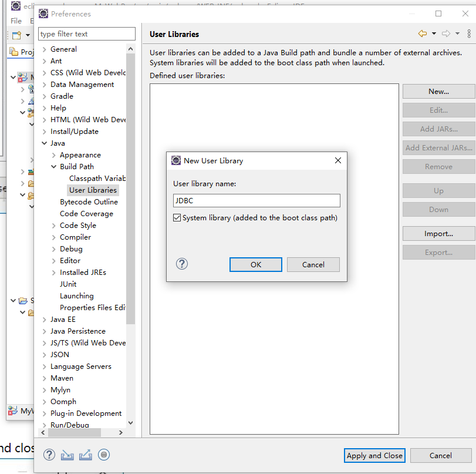Viewport: 476px width, 474px height.
Task: Select Java Persistence preferences item
Action: click(x=78, y=331)
